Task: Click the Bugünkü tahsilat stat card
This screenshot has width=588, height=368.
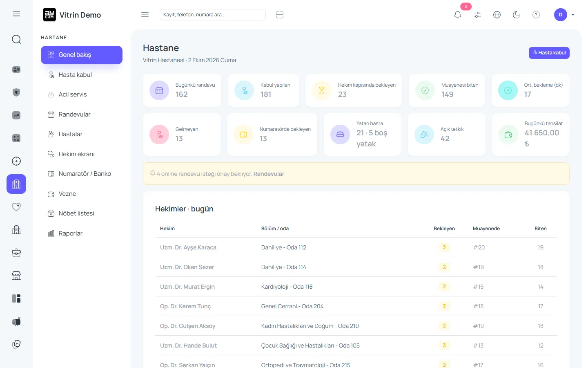Action: pyautogui.click(x=531, y=135)
